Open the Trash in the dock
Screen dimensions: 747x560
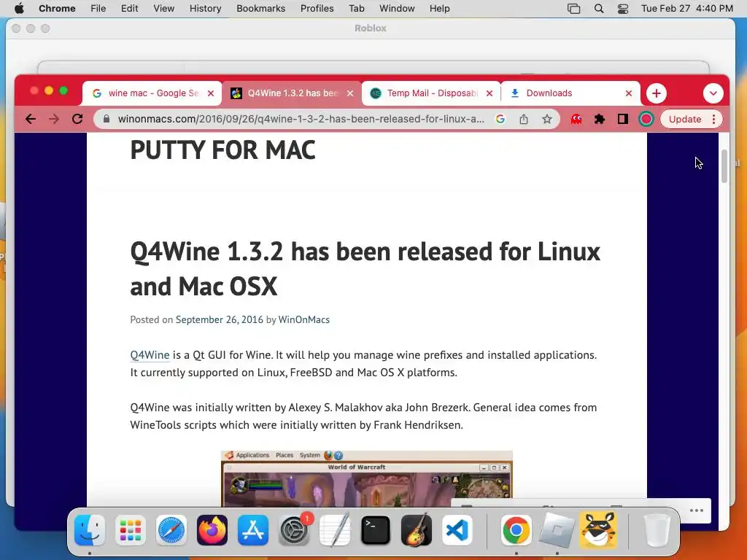coord(657,529)
